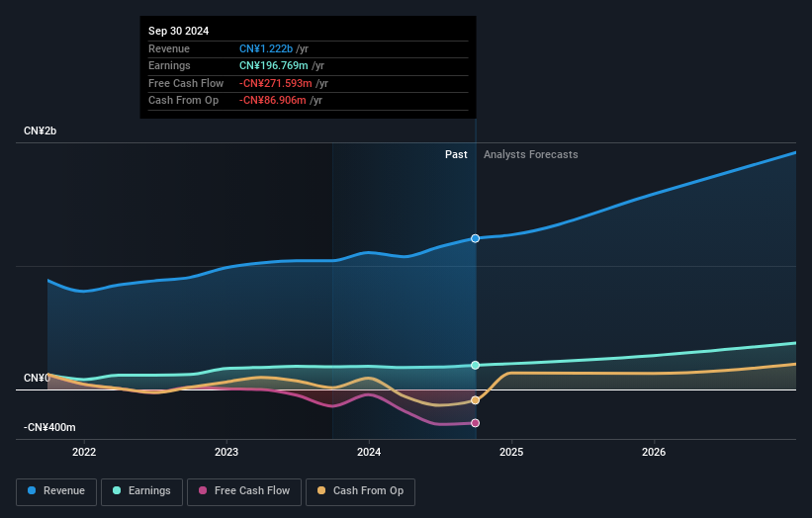
Task: Toggle the Earnings legend button
Action: click(x=141, y=491)
